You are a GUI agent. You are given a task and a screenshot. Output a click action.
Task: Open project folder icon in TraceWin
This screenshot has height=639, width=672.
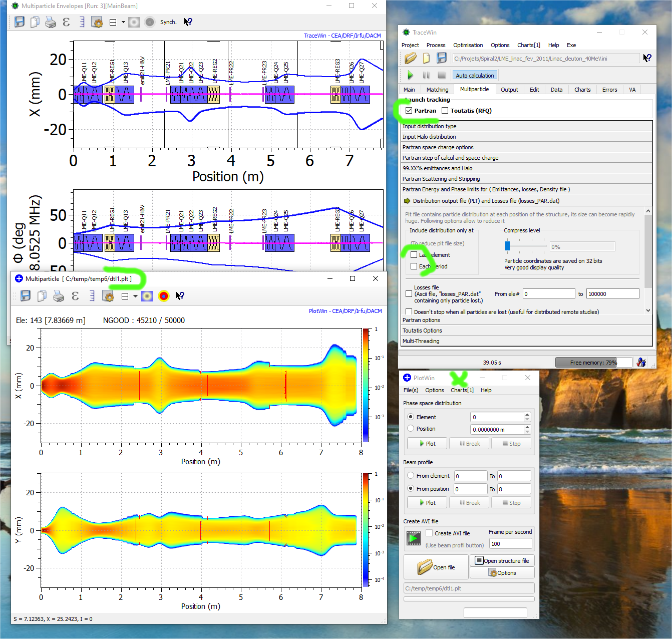tap(411, 58)
